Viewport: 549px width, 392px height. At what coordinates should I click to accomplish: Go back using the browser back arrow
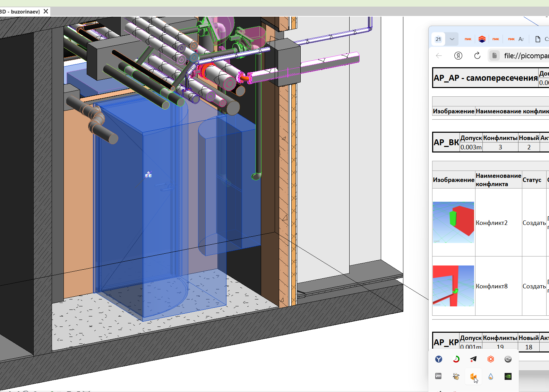(439, 55)
